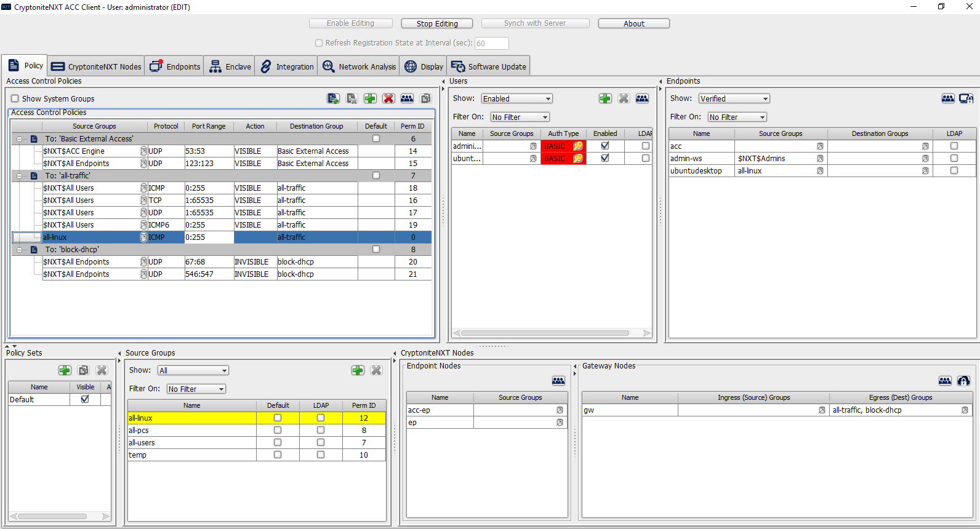Click the key icon in admini... Auth Type cell

pyautogui.click(x=578, y=146)
